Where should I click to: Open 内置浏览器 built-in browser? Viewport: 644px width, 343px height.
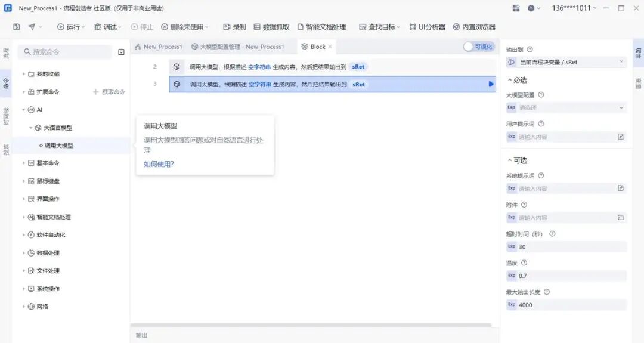(x=474, y=27)
